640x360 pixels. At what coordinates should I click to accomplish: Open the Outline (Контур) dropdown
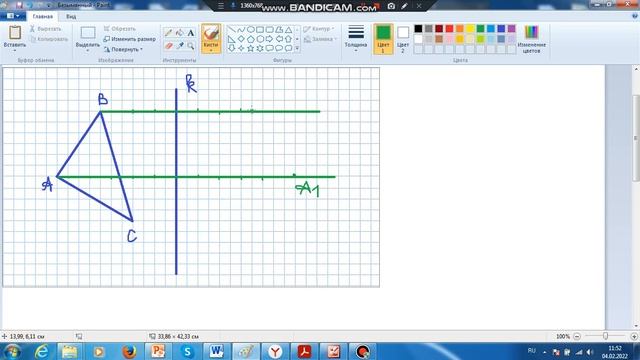pos(319,29)
